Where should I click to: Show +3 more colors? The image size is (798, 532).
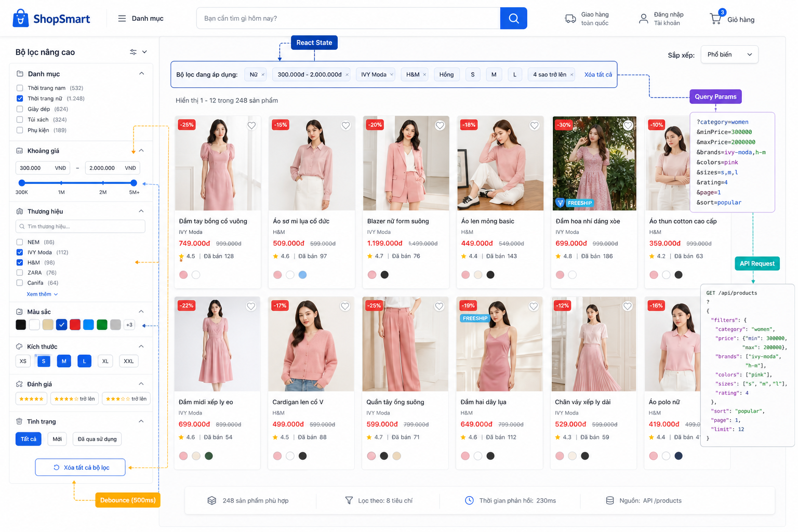[129, 325]
